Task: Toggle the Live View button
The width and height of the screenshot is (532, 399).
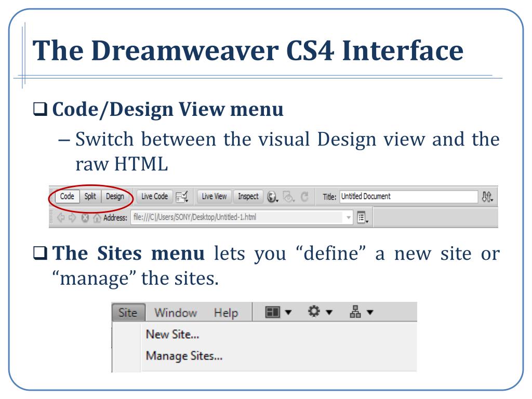Action: [x=214, y=196]
